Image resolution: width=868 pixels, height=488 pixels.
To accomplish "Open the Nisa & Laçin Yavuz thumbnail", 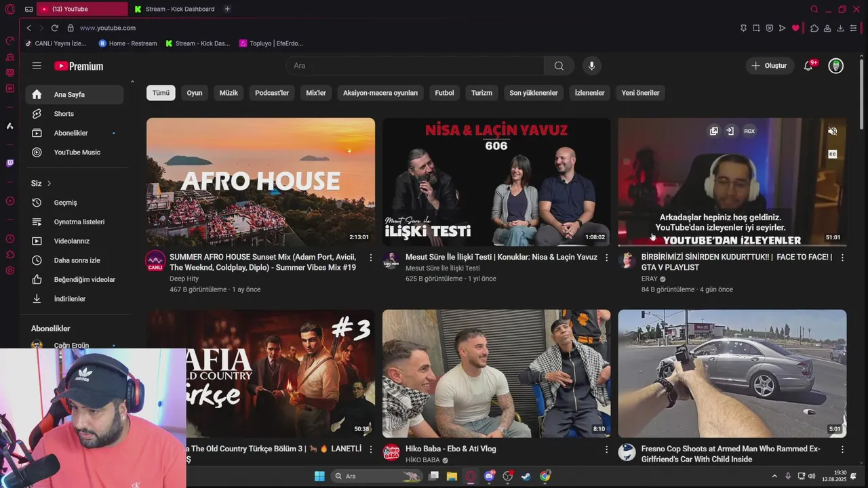I will tap(496, 182).
